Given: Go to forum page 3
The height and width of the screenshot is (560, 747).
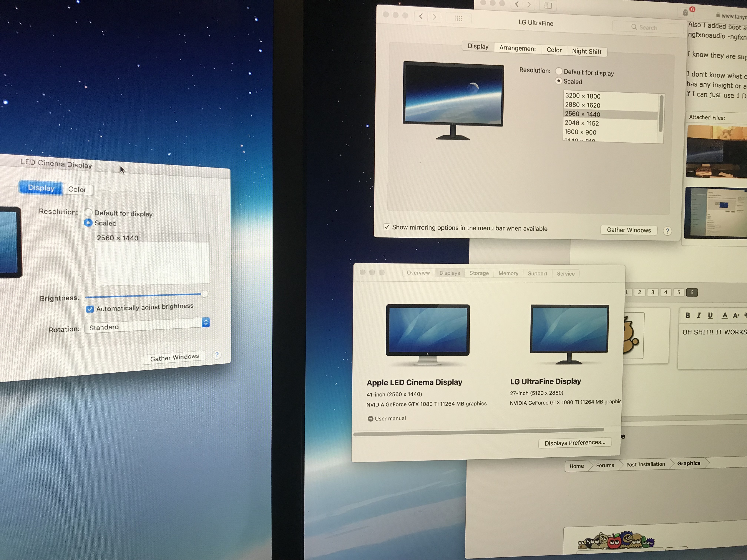Looking at the screenshot, I should tap(653, 292).
